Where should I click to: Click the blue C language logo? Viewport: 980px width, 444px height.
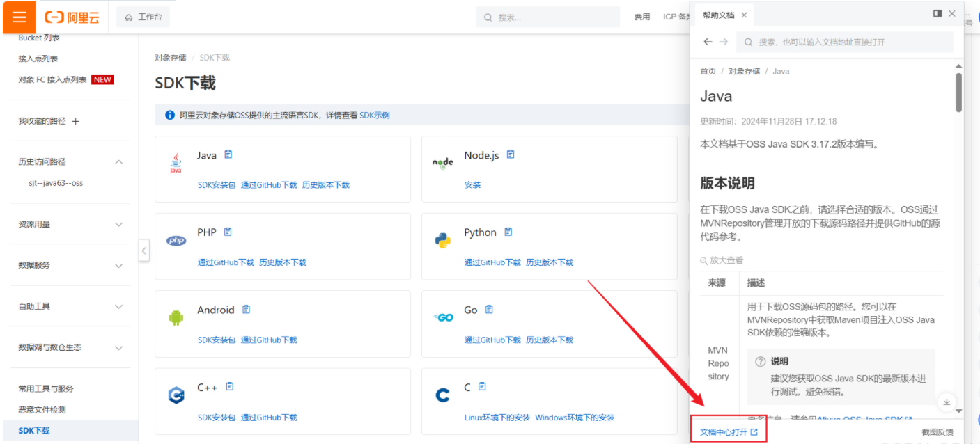coord(442,395)
